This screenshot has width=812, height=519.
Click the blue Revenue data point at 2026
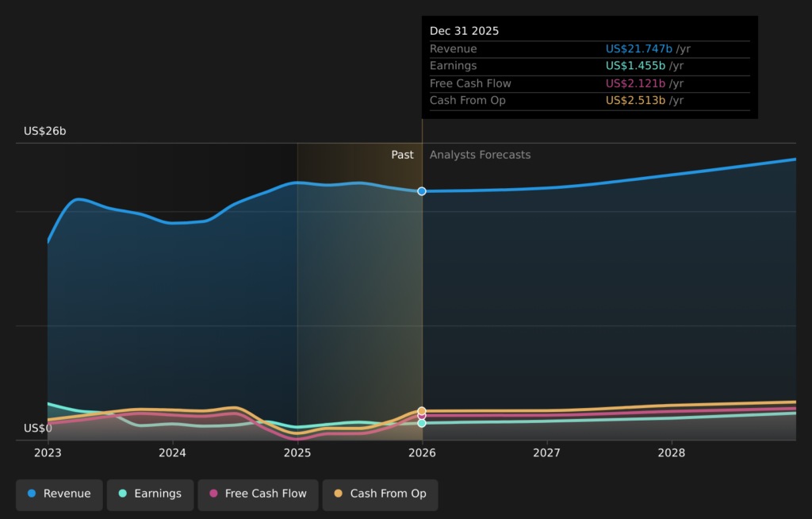click(422, 191)
